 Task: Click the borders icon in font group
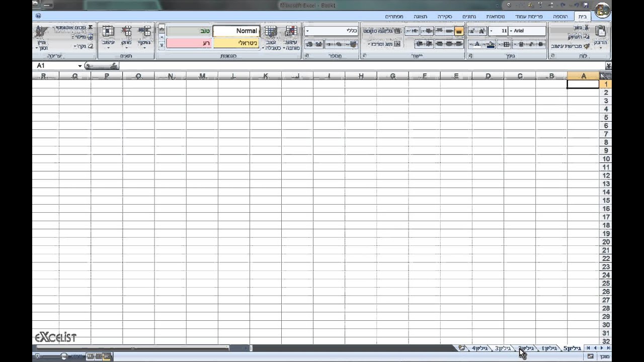(x=506, y=44)
